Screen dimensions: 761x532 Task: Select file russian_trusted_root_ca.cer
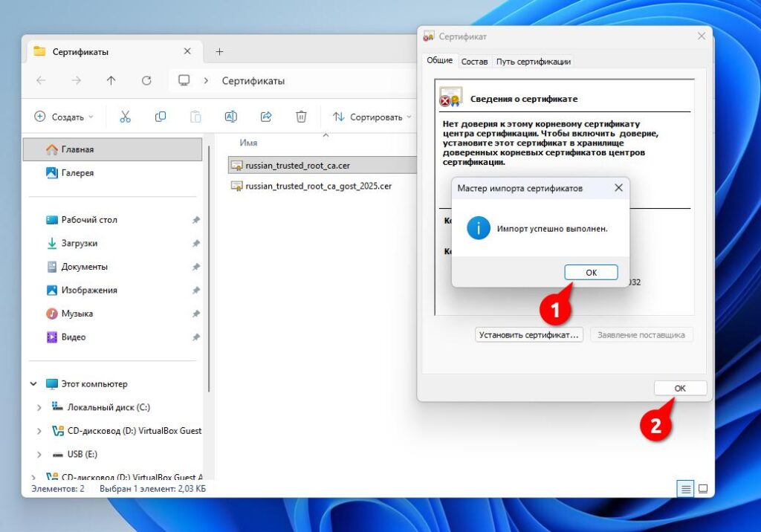323,166
